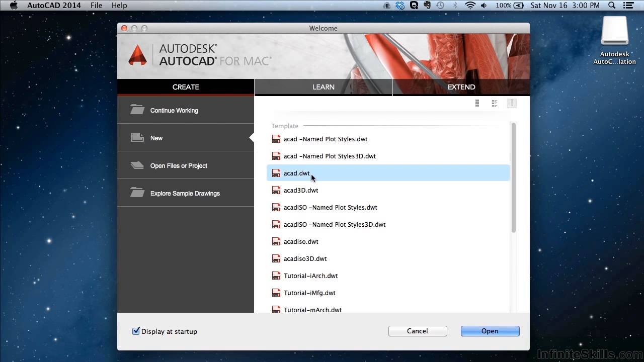The image size is (644, 362).
Task: Click the Continue Working folder icon
Action: click(137, 109)
